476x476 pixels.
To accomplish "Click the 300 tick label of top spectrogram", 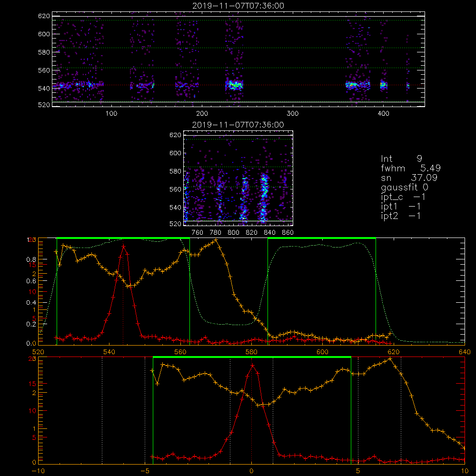I will point(293,114).
